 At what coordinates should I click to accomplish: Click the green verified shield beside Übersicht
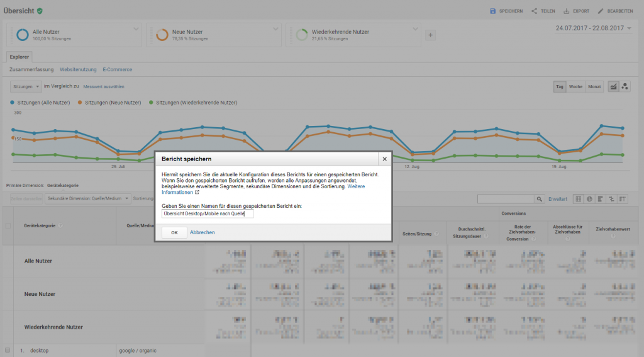tap(40, 11)
